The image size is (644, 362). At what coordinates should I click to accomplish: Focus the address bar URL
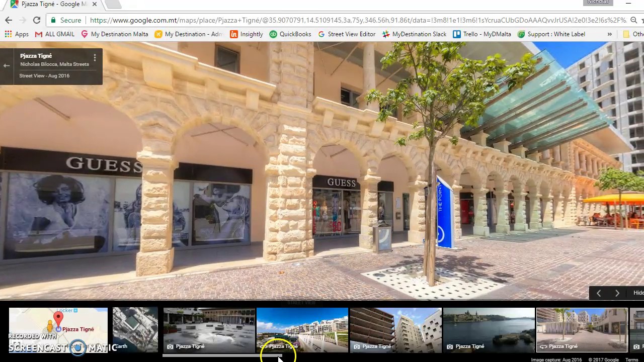point(357,20)
